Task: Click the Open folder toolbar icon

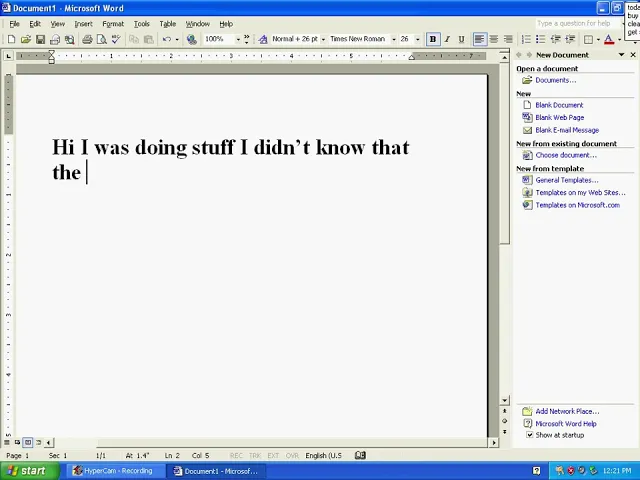Action: [25, 39]
